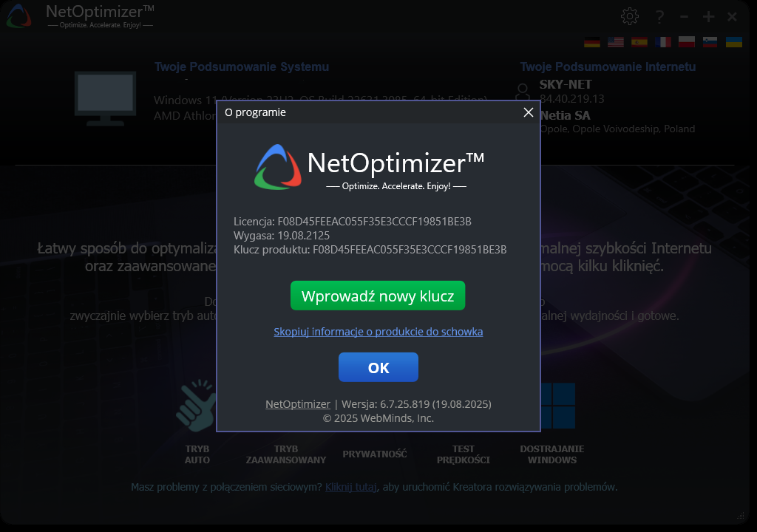Follow the NetOptimizer link in the dialog footer

click(x=298, y=404)
